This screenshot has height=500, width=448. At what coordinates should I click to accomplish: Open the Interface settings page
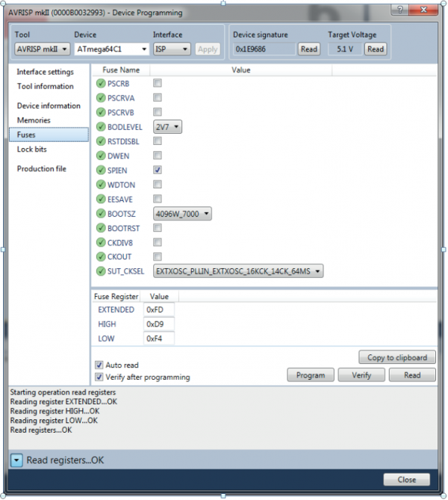coord(46,72)
